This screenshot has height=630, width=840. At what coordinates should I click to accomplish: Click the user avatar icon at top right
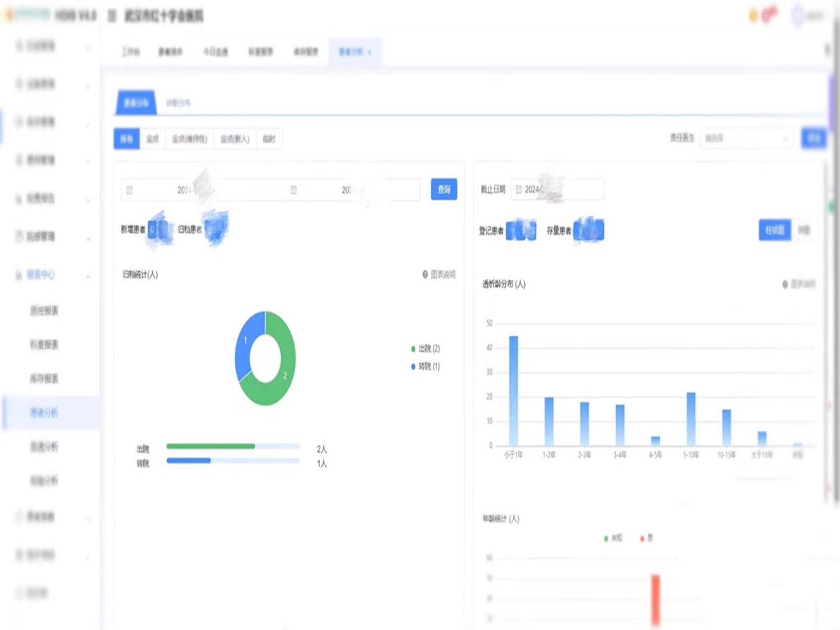[797, 16]
